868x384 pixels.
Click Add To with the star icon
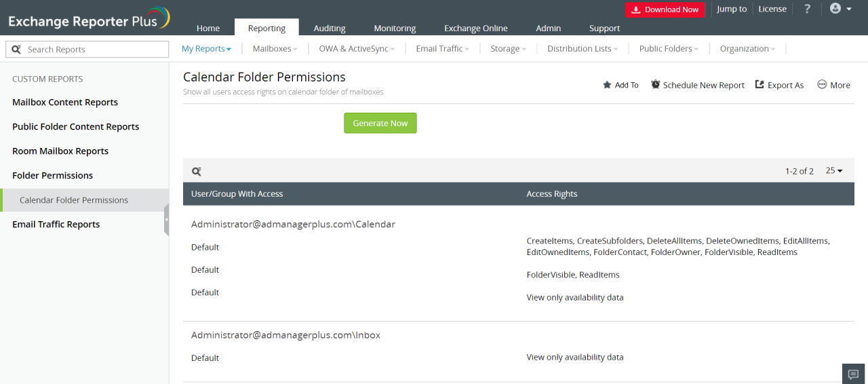coord(620,85)
